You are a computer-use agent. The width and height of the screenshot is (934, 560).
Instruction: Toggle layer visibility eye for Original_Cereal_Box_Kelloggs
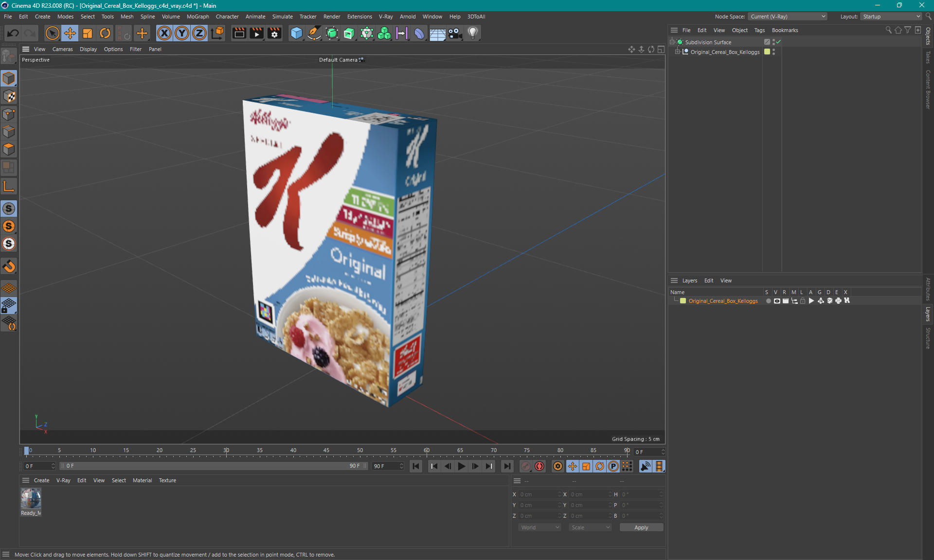[777, 301]
